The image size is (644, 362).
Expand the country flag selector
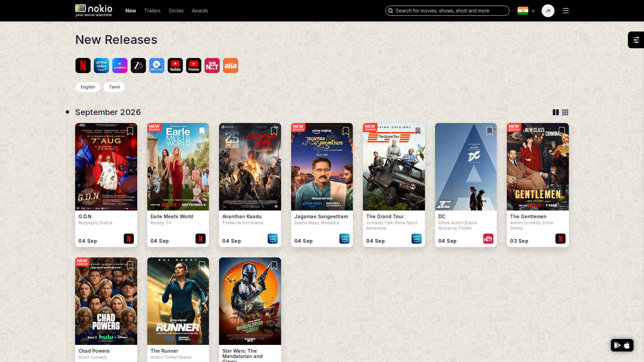[x=526, y=11]
